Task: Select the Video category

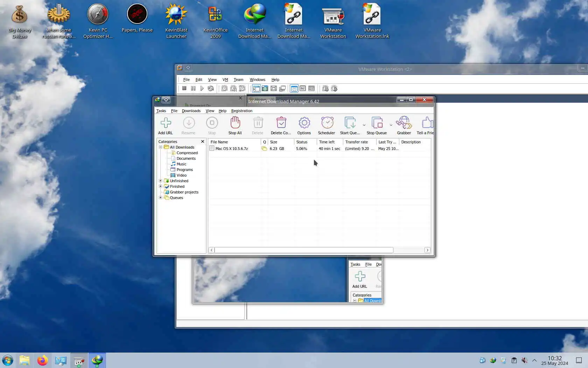Action: 181,175
